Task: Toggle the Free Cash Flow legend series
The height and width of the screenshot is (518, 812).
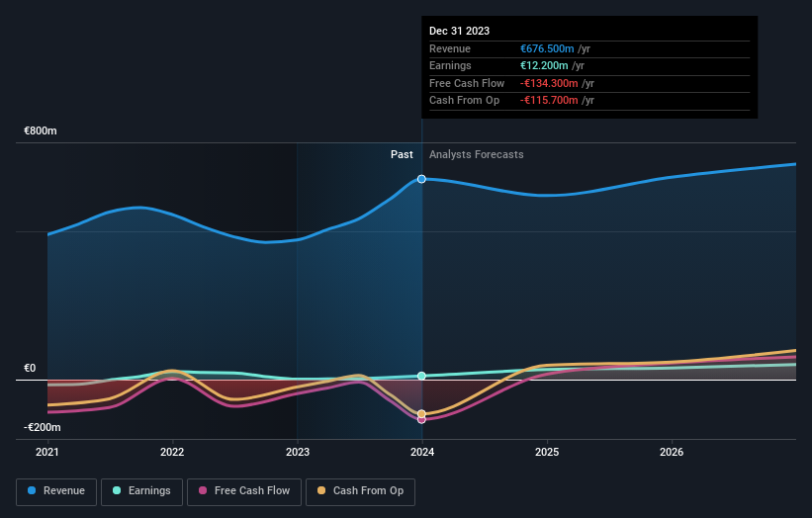Action: pos(244,491)
